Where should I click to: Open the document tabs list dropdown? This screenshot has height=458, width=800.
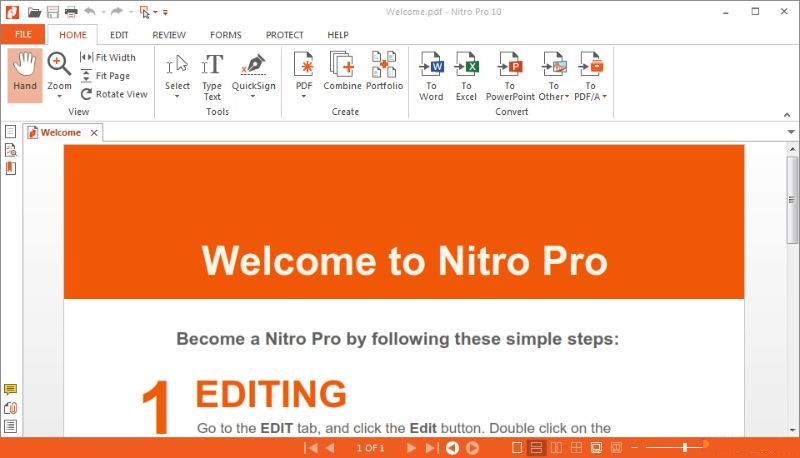tap(791, 132)
